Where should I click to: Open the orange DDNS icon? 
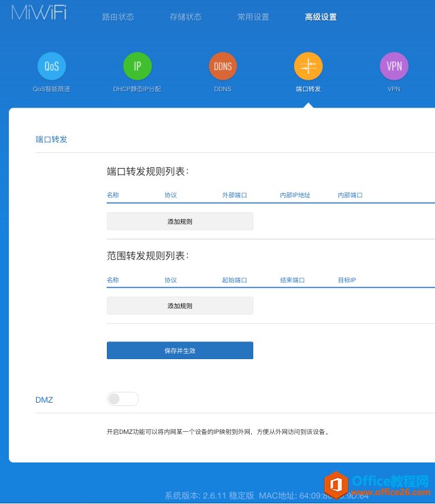point(223,66)
